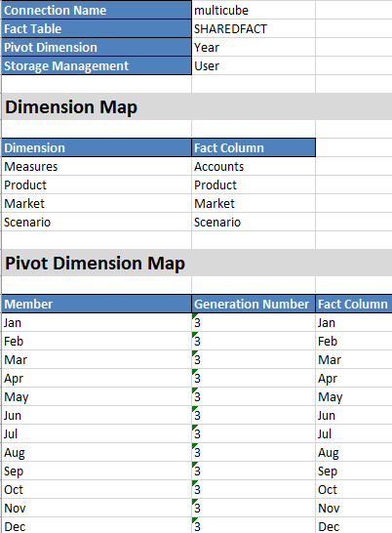Select the generation number for Oct

(x=254, y=489)
